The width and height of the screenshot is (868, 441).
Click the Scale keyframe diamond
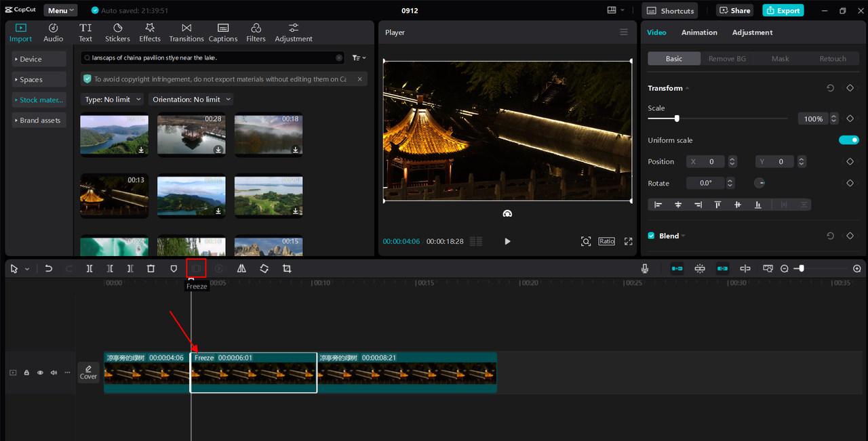click(x=850, y=119)
